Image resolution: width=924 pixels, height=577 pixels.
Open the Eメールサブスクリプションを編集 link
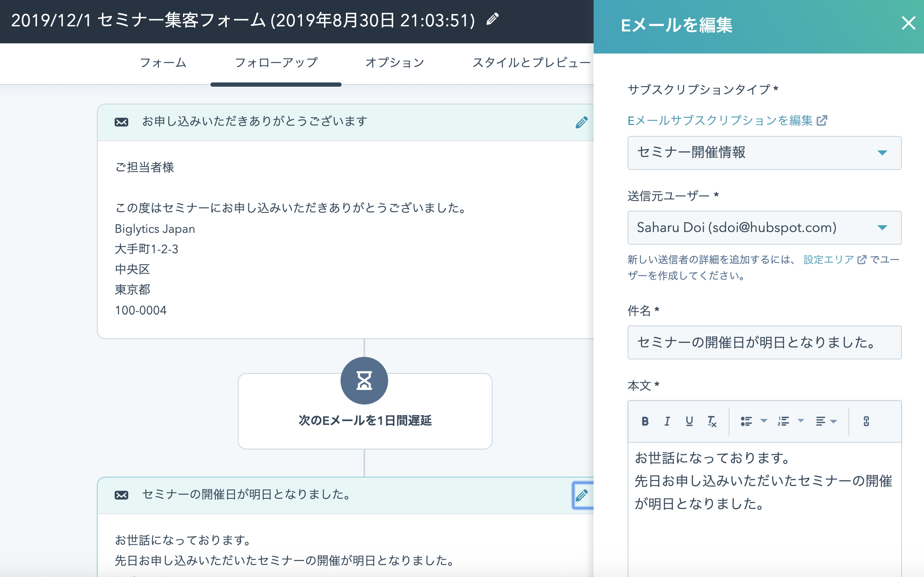point(727,121)
